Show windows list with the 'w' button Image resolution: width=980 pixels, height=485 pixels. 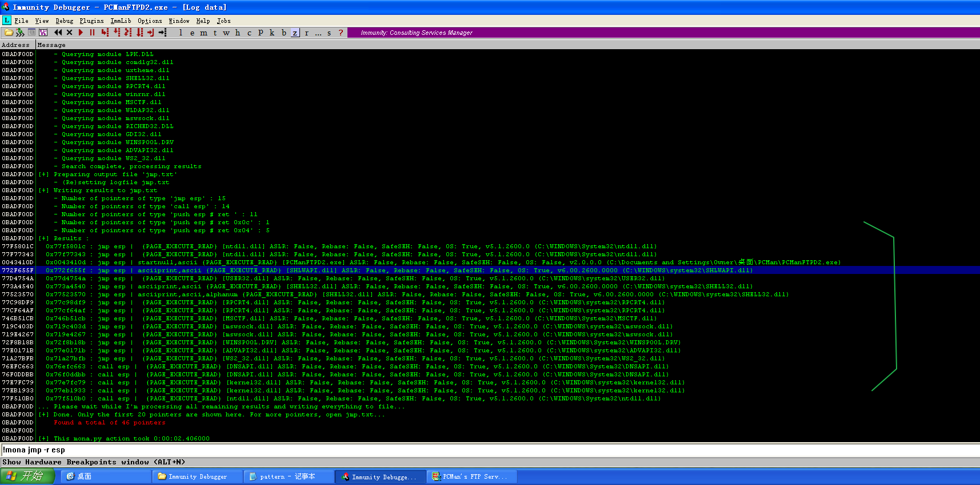[226, 33]
